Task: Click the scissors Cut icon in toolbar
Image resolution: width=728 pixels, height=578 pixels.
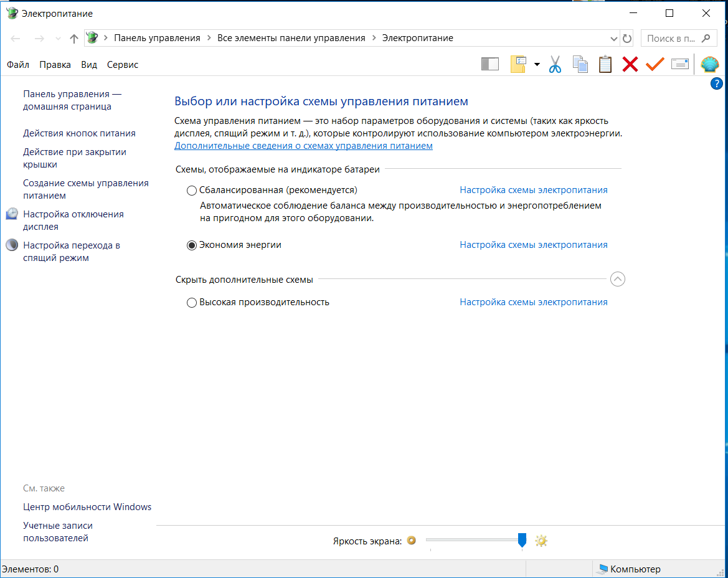Action: (555, 64)
